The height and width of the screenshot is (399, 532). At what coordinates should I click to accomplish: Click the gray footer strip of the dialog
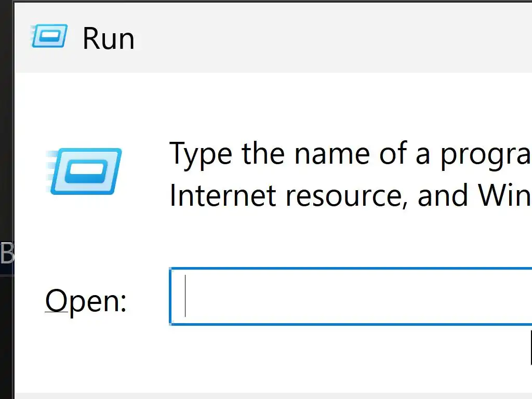coord(260,396)
